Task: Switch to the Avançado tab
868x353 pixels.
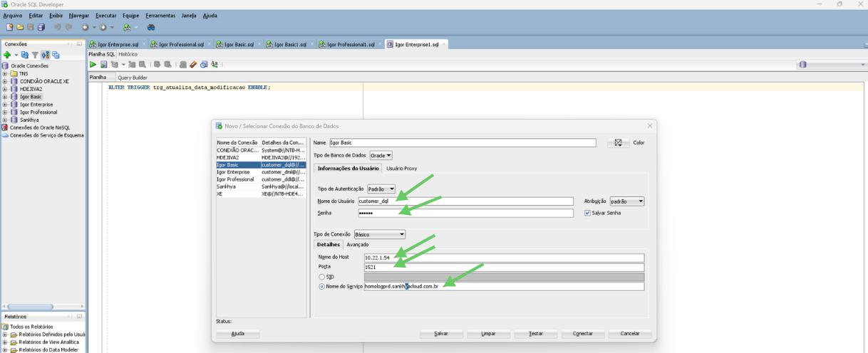Action: click(x=357, y=244)
